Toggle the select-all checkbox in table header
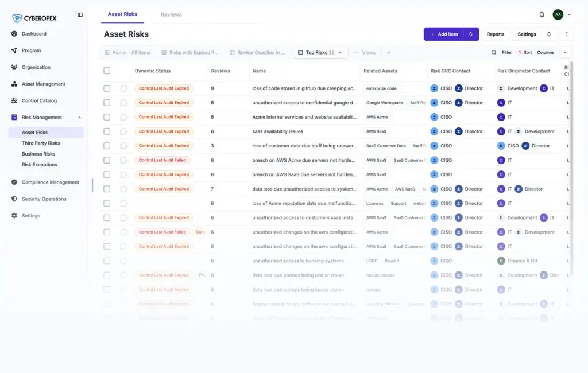Viewport: 588px width, 373px height. [x=107, y=71]
